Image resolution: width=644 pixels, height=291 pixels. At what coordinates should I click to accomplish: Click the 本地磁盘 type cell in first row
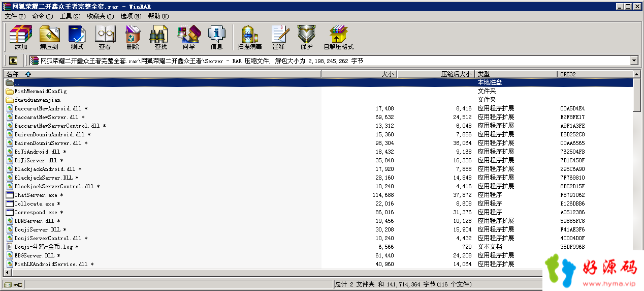click(490, 82)
